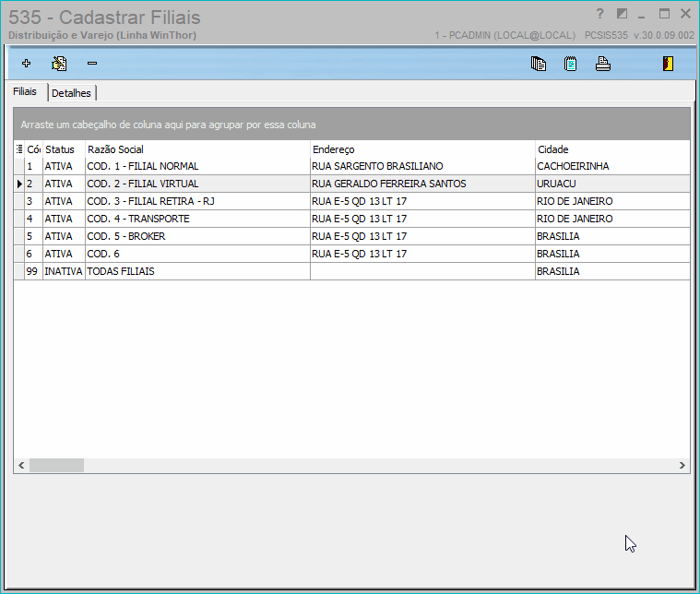Click the left scroll arrow
This screenshot has height=594, width=700.
(x=21, y=466)
